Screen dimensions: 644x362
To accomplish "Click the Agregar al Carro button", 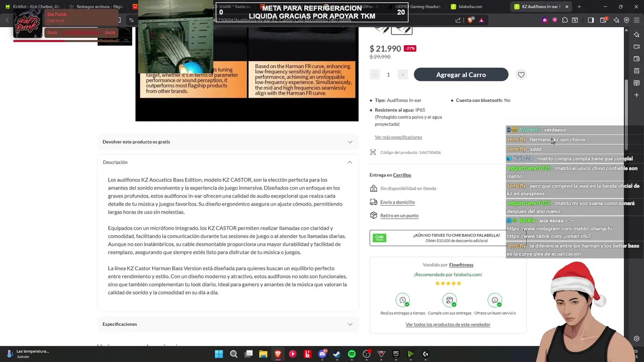I will point(461,74).
